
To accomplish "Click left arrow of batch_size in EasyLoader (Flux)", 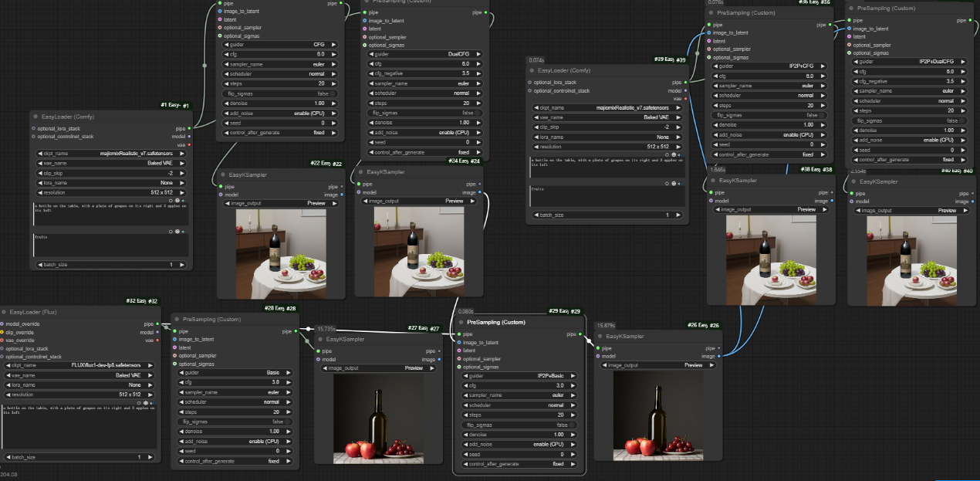I will click(7, 457).
